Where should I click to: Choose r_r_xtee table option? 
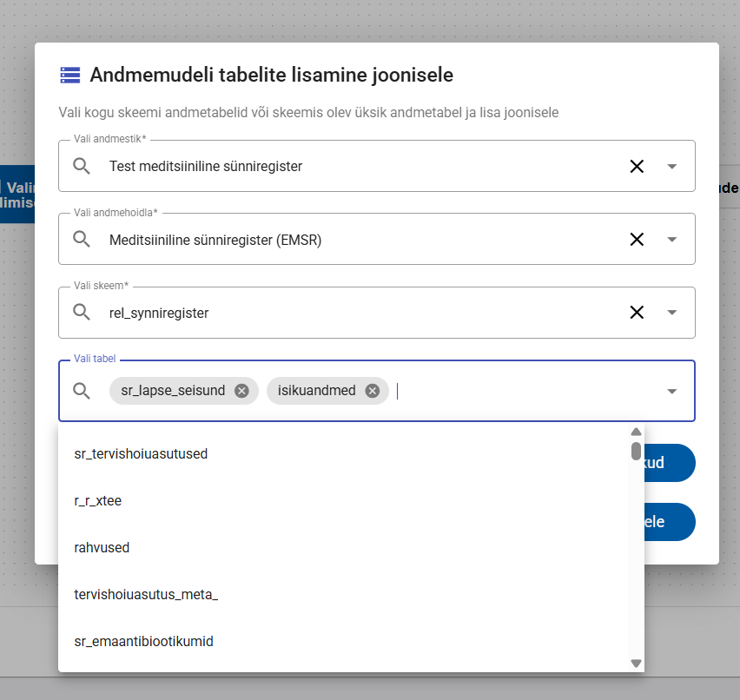(x=97, y=500)
